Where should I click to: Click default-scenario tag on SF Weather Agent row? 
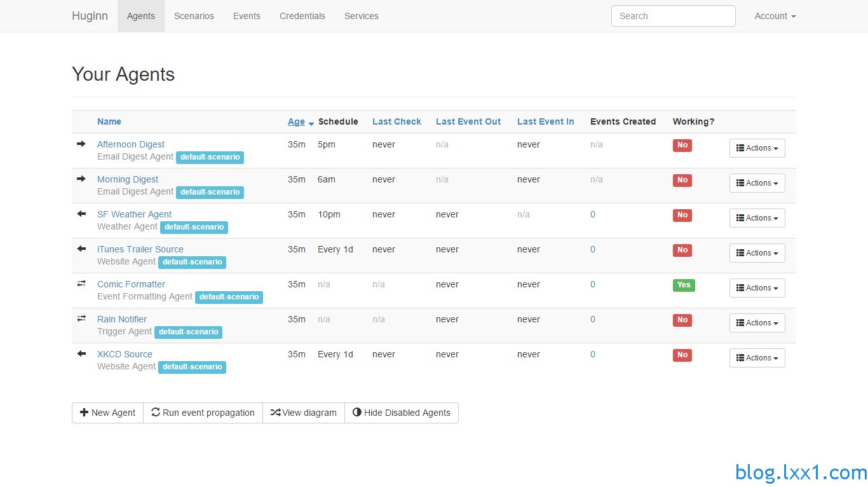(194, 227)
